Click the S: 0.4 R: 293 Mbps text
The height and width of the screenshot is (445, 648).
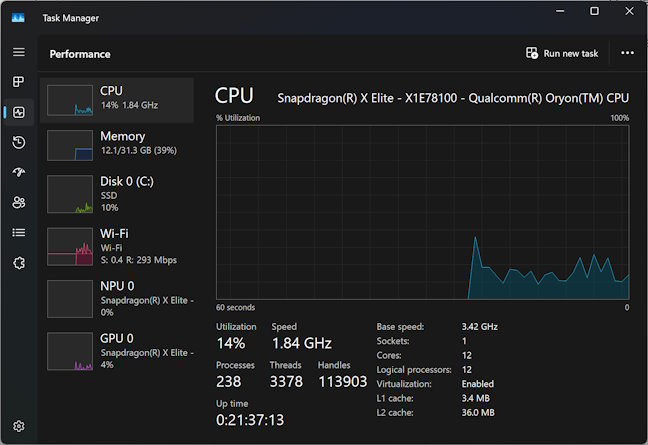(x=138, y=260)
